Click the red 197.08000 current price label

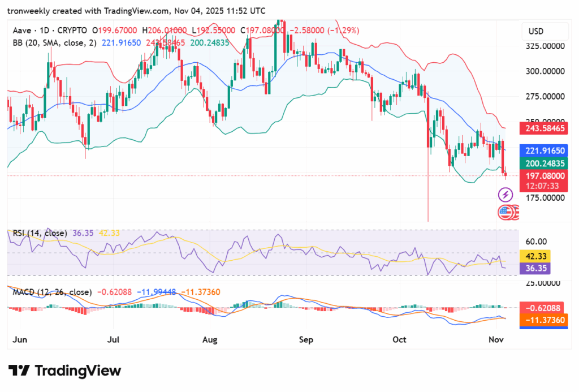(x=543, y=176)
